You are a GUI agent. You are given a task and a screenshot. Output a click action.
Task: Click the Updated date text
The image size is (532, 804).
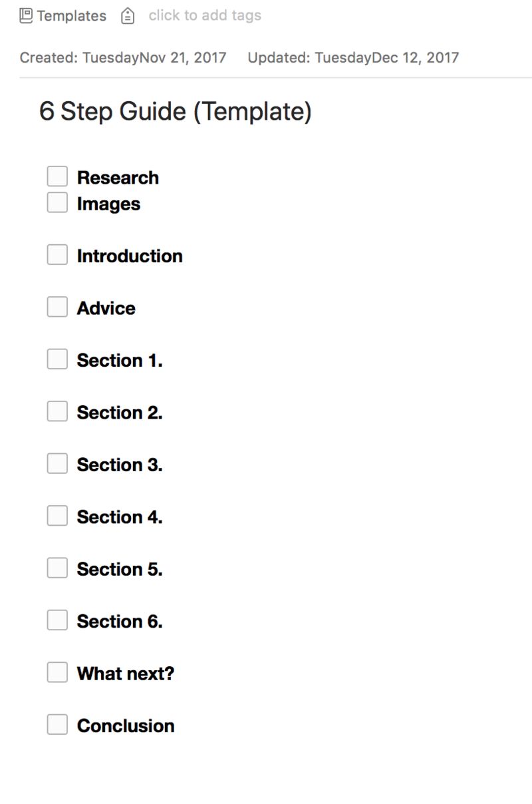(353, 57)
